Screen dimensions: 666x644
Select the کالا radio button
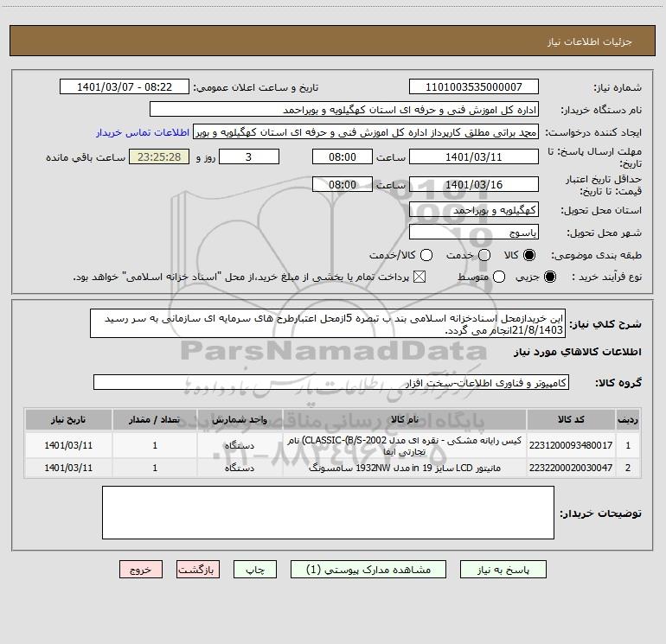click(x=529, y=255)
